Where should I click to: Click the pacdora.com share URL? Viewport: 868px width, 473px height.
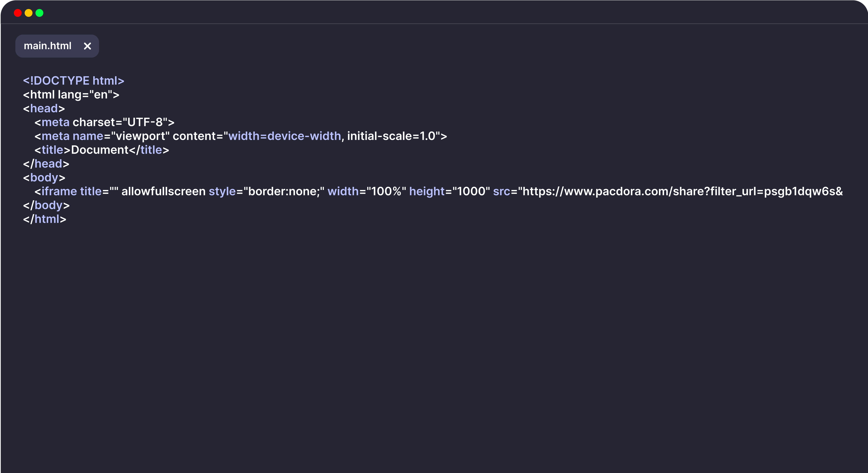[681, 191]
